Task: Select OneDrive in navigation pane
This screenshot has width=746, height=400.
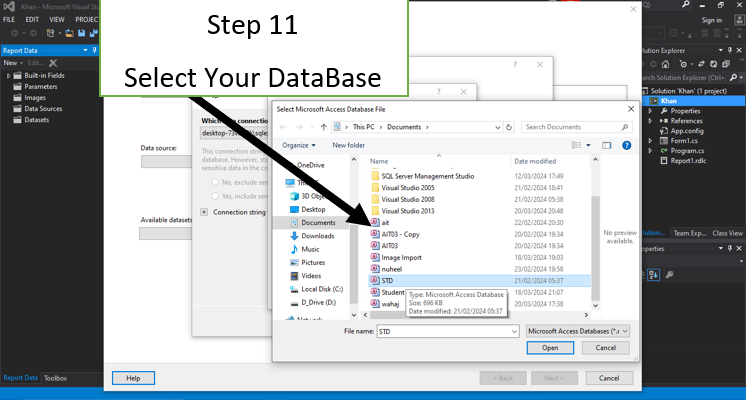Action: click(x=311, y=165)
